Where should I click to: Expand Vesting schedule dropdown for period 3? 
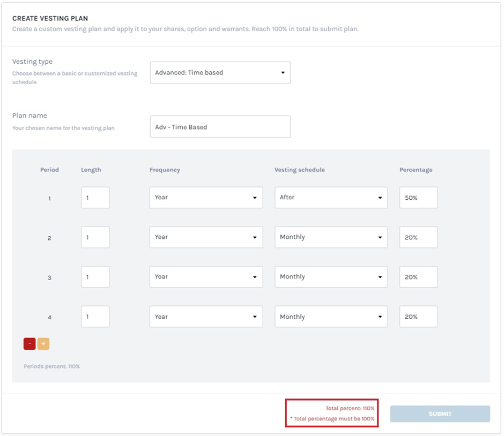click(331, 277)
